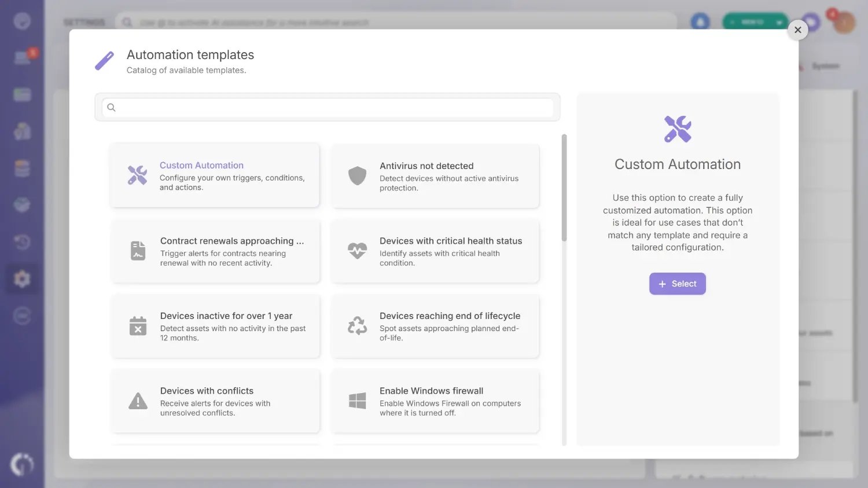
Task: Click the recycle icon on end-of-lifecycle template
Action: point(357,326)
